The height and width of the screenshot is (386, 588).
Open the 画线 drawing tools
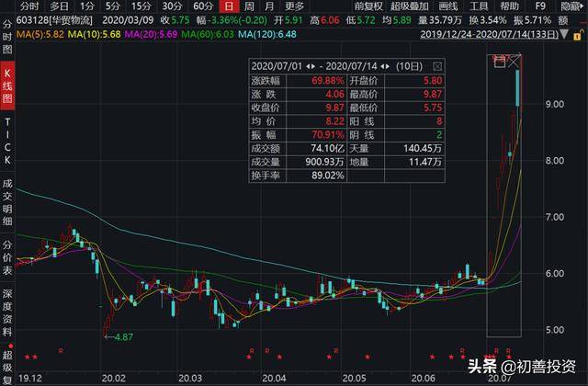pos(448,6)
